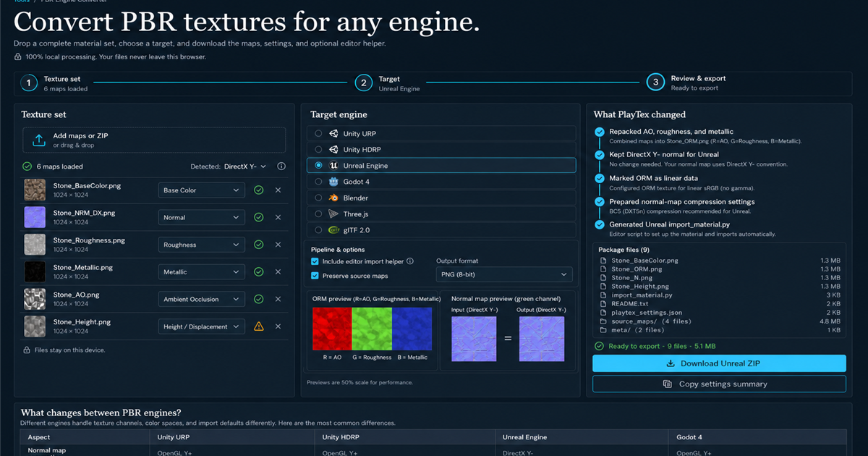This screenshot has height=456, width=868.
Task: Click the Download Unreal ZIP button
Action: click(x=719, y=363)
